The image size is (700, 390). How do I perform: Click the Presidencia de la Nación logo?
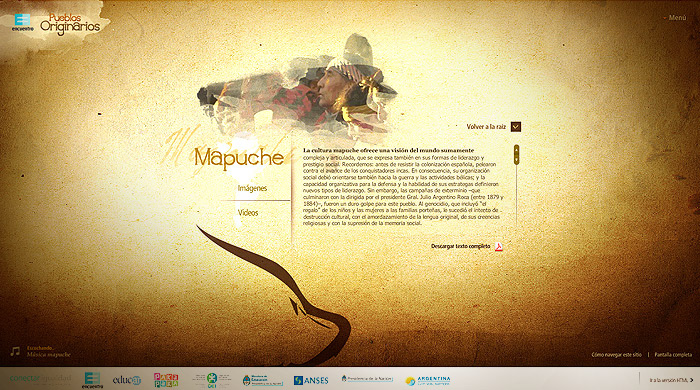tap(367, 379)
